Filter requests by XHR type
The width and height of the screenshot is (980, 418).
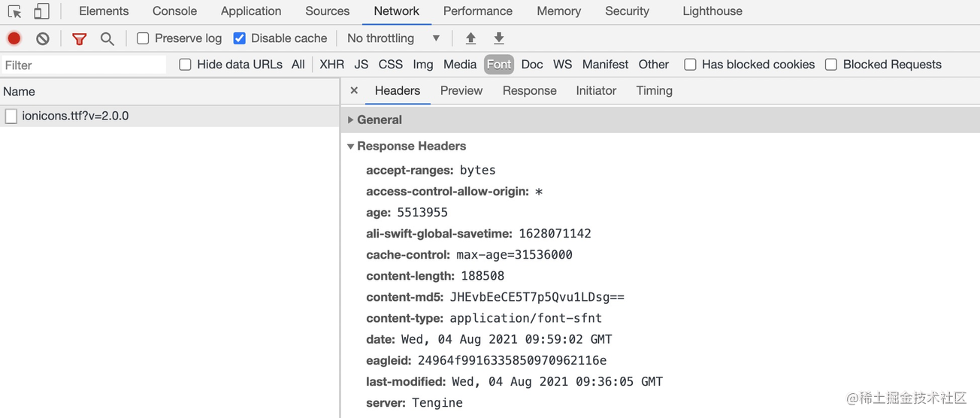point(331,65)
